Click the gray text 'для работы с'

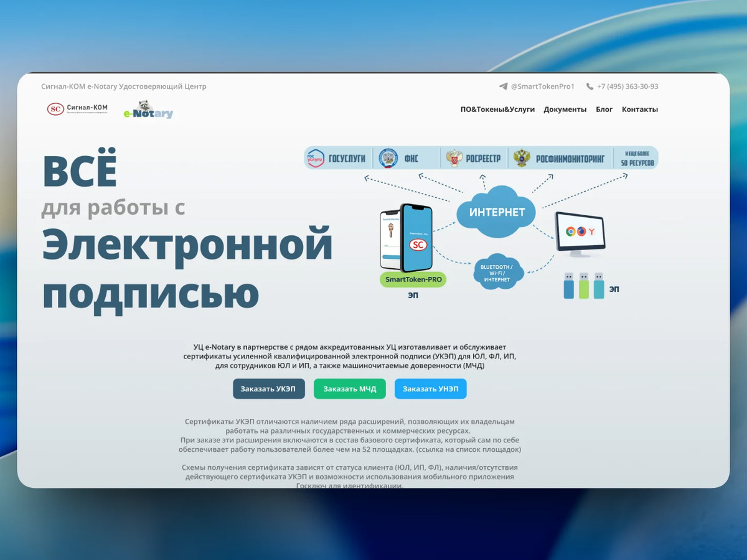pyautogui.click(x=113, y=207)
